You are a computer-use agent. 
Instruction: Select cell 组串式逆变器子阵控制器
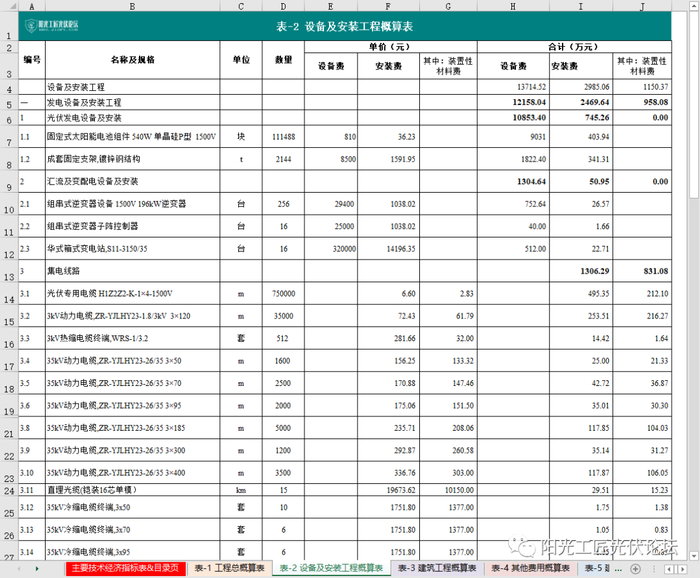point(132,226)
